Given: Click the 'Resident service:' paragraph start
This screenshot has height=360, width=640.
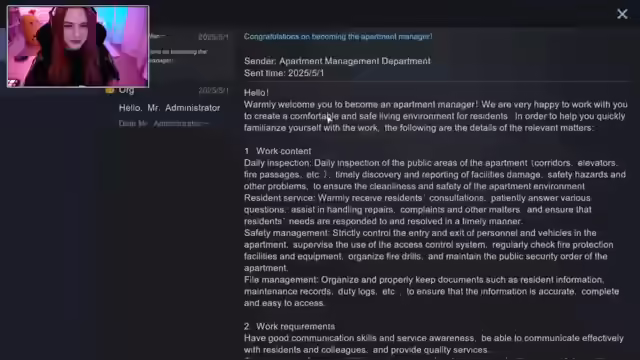Looking at the screenshot, I should [x=280, y=198].
